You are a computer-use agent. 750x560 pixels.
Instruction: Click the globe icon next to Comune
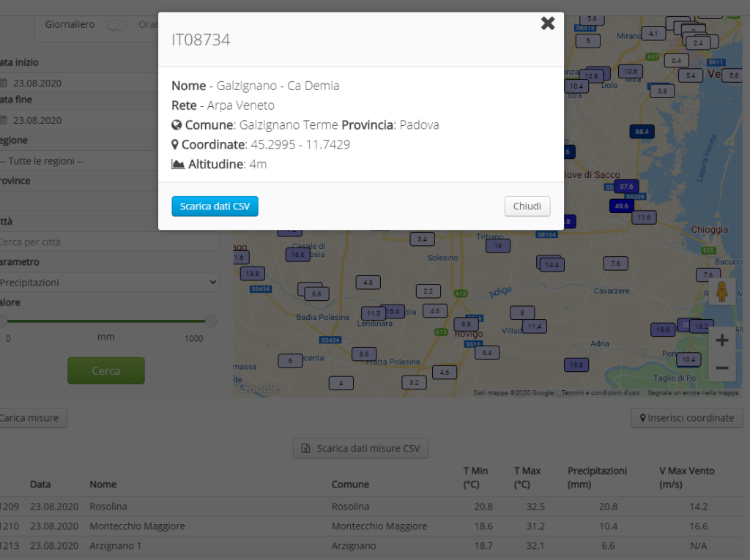coord(175,125)
